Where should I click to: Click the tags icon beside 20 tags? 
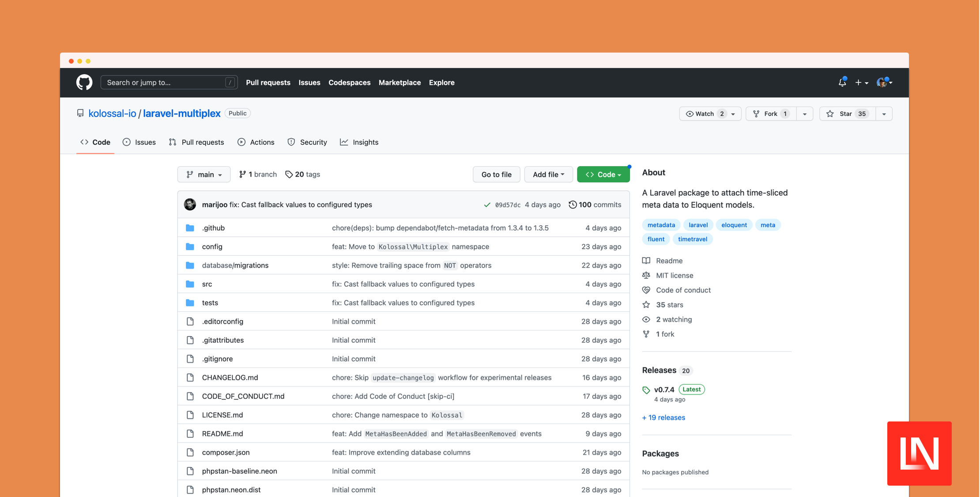[289, 175]
